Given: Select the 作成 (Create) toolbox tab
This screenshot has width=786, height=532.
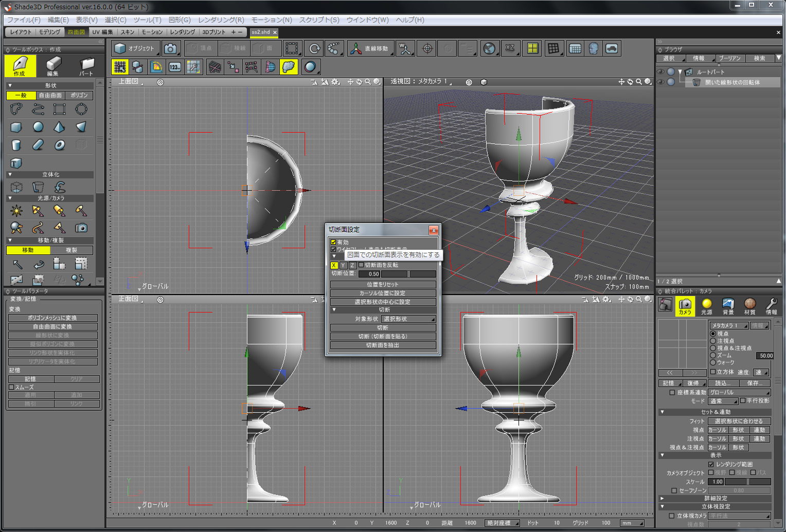Looking at the screenshot, I should [x=20, y=66].
